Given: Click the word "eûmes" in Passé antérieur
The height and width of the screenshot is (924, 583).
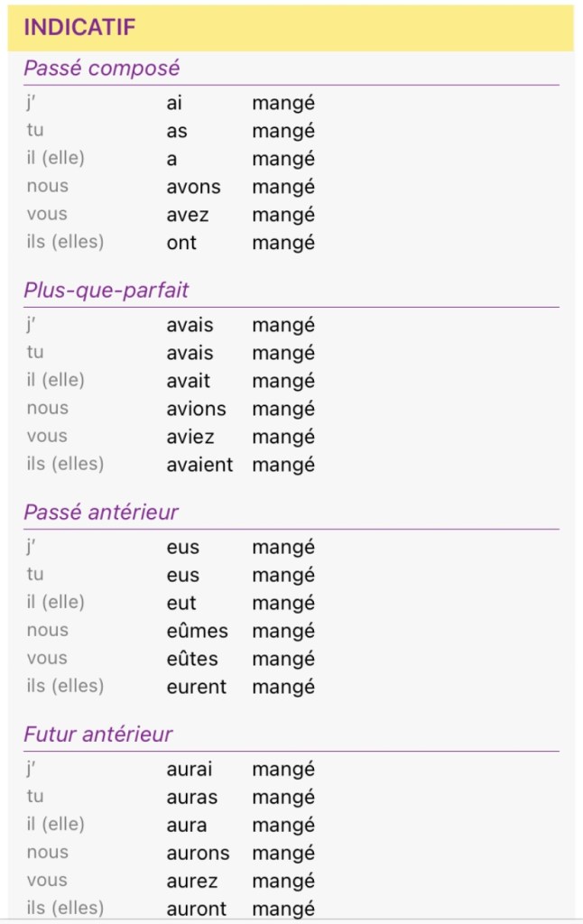Looking at the screenshot, I should (197, 631).
